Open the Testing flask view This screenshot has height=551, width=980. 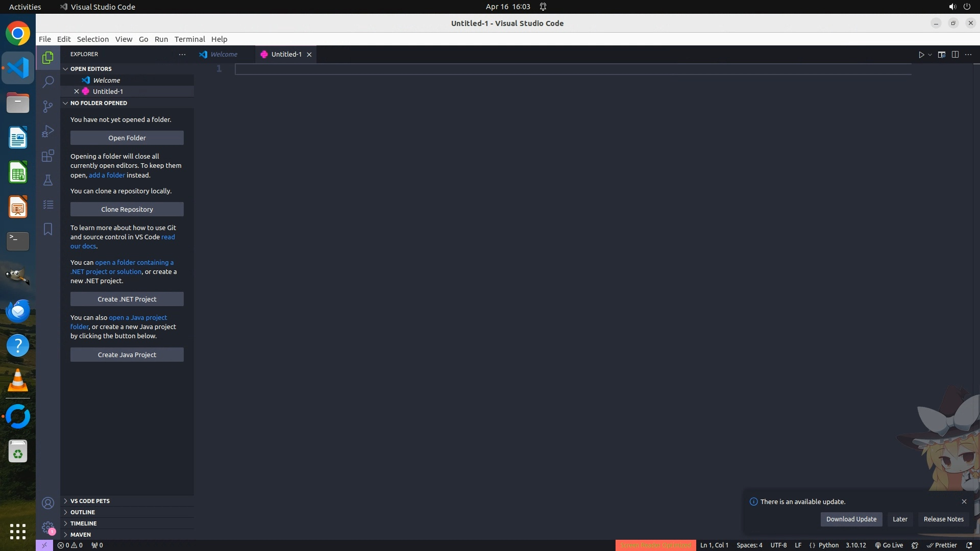tap(48, 180)
